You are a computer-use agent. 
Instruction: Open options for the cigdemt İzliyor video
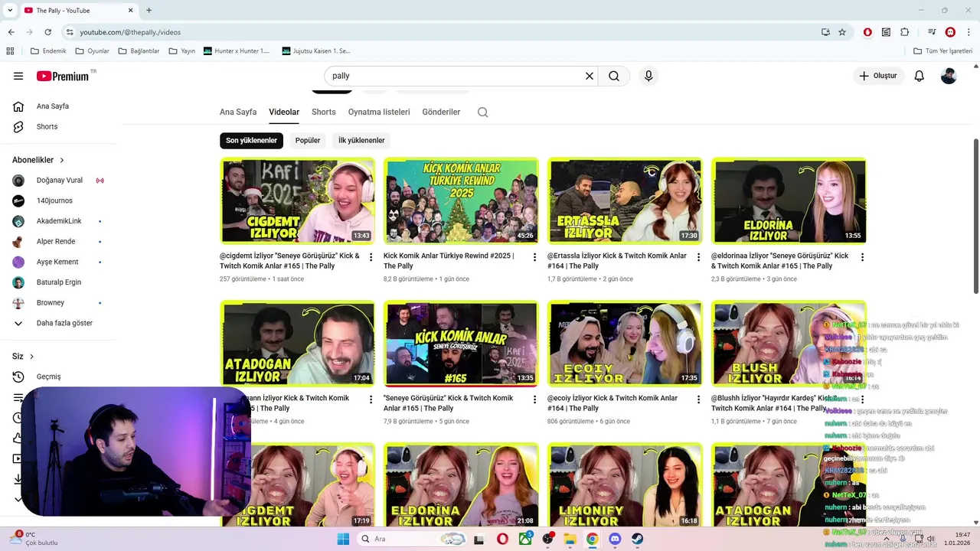click(x=371, y=257)
